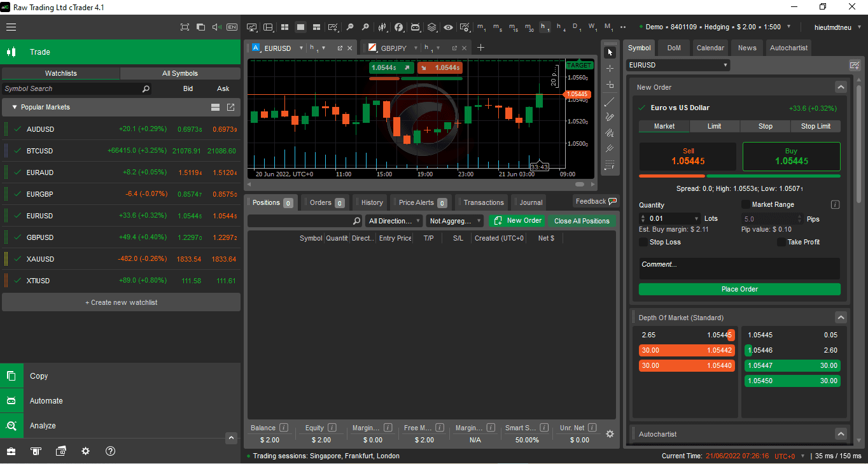Open the hamburger main menu

pos(11,27)
